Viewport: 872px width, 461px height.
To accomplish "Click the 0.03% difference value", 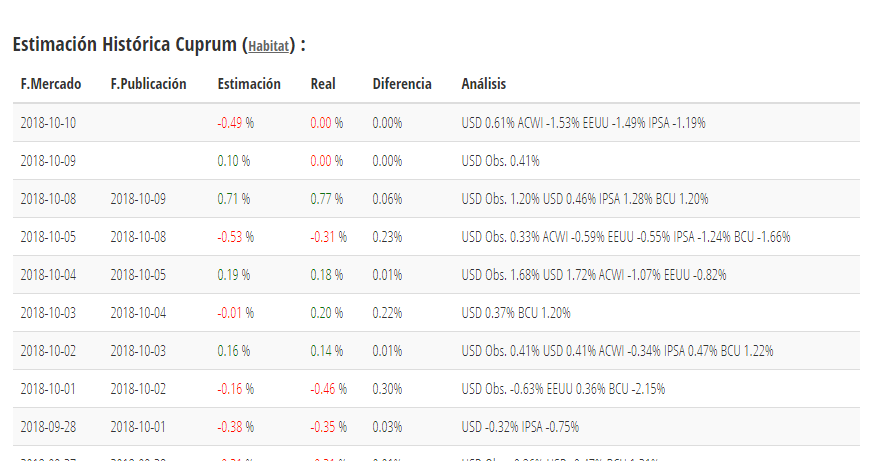I will [x=388, y=427].
